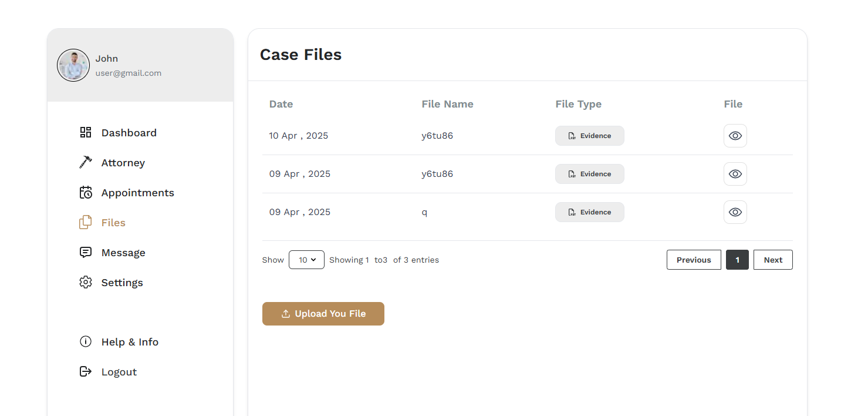Click Evidence badge in the q row
This screenshot has width=868, height=416.
point(590,212)
